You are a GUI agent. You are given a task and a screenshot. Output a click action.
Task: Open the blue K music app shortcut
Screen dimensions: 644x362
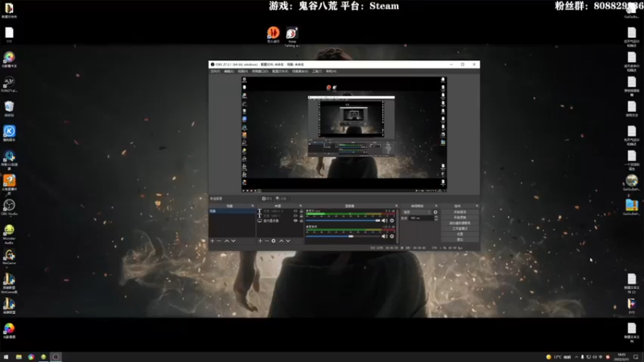click(9, 134)
